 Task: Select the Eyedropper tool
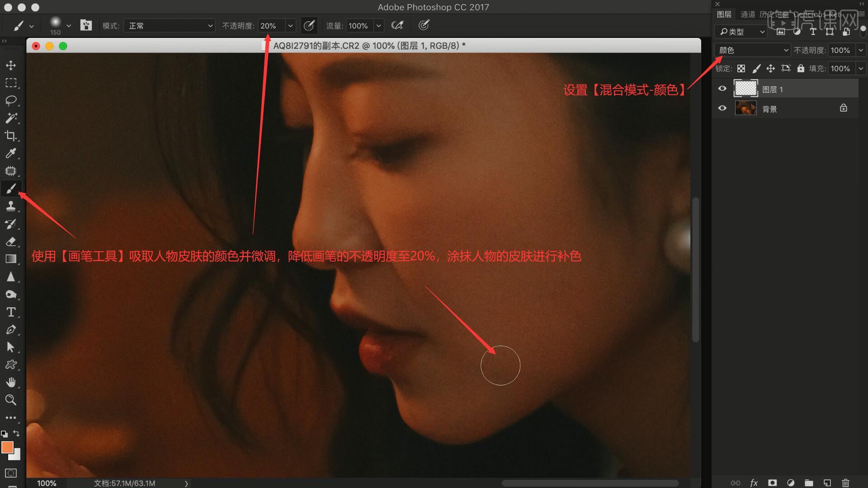coord(11,153)
